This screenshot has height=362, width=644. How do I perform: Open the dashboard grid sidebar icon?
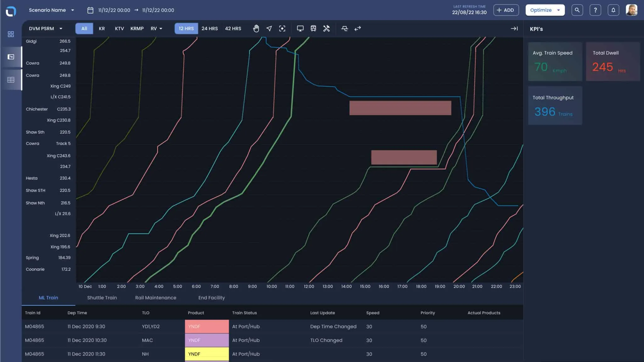(x=11, y=34)
